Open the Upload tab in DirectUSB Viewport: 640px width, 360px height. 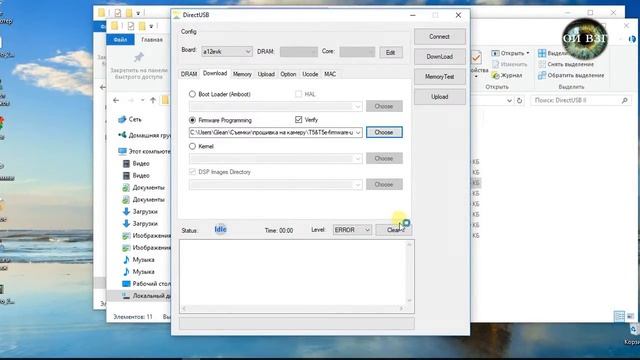point(266,74)
